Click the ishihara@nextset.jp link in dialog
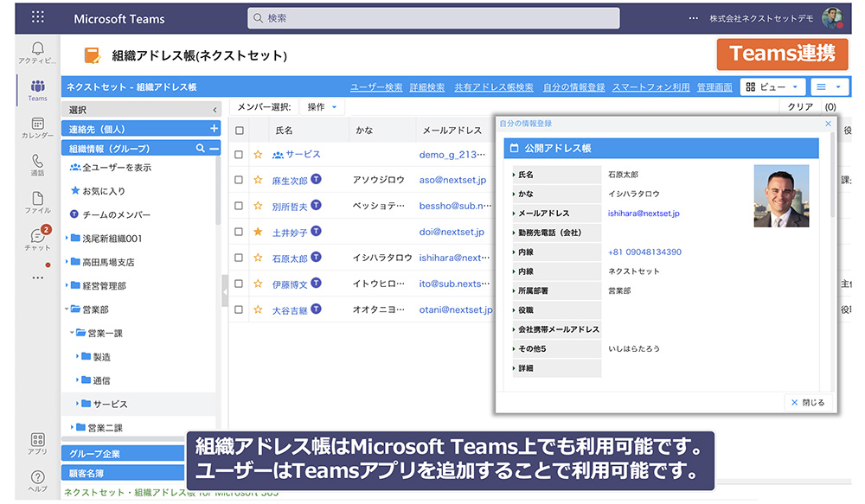 (x=644, y=213)
